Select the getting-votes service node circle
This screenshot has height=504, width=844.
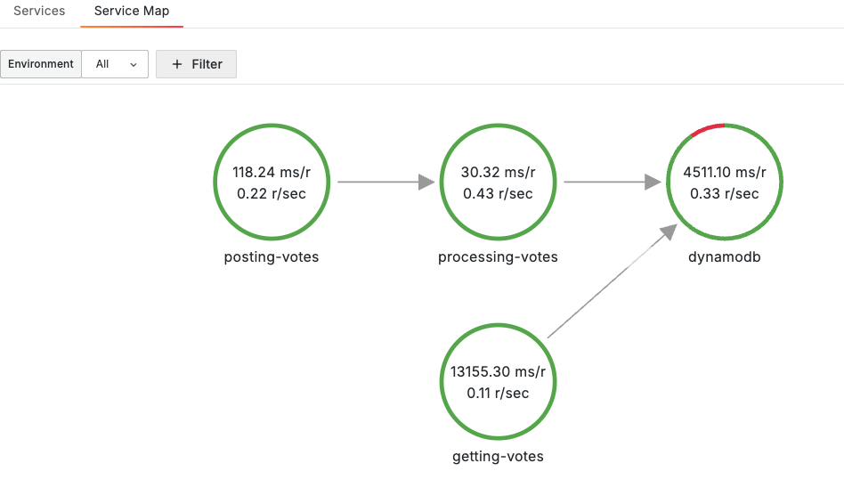[498, 382]
